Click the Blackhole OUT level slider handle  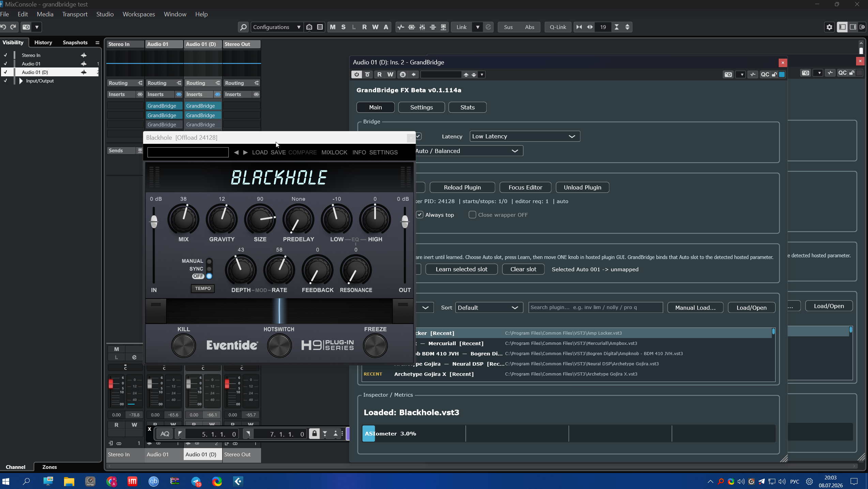[405, 221]
